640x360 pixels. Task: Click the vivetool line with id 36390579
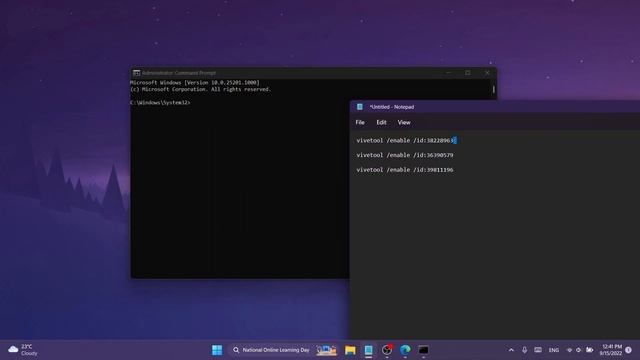coord(404,155)
